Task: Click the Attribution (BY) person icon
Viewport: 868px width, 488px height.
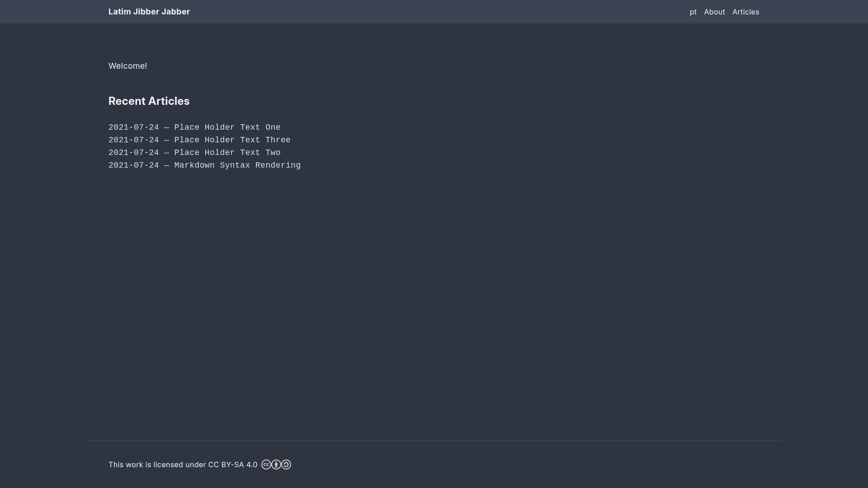Action: pos(276,465)
